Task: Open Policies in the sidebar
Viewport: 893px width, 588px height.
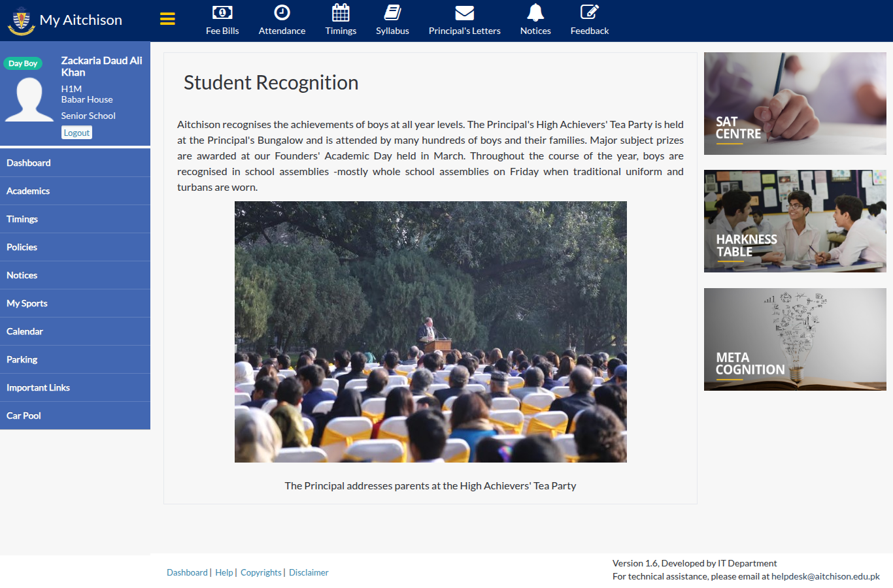Action: tap(75, 247)
